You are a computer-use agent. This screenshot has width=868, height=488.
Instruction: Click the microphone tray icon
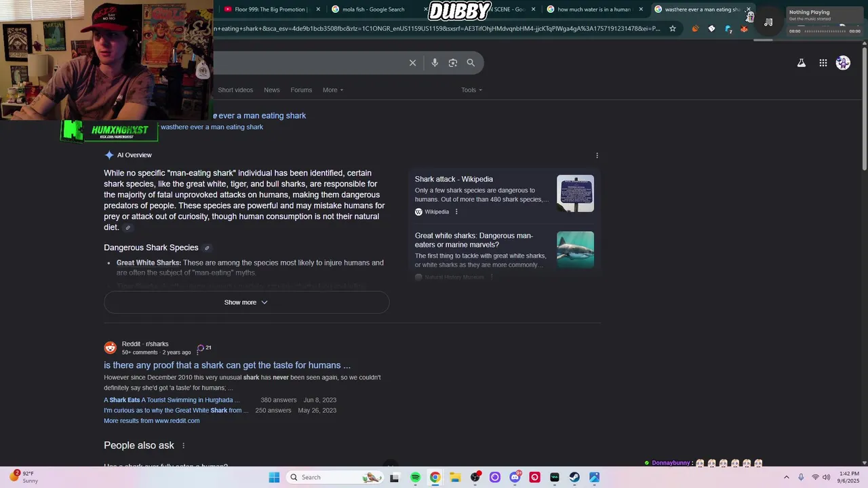801,477
